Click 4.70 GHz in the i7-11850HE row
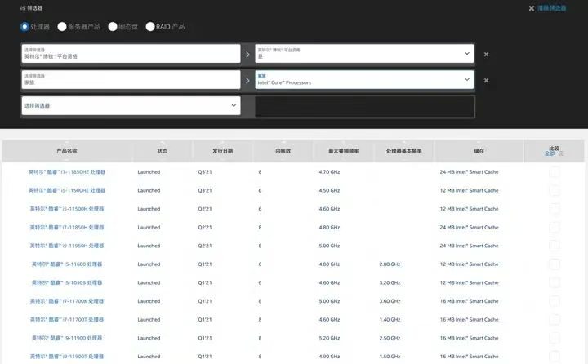Screen dimensions: 588x364 click(x=329, y=171)
